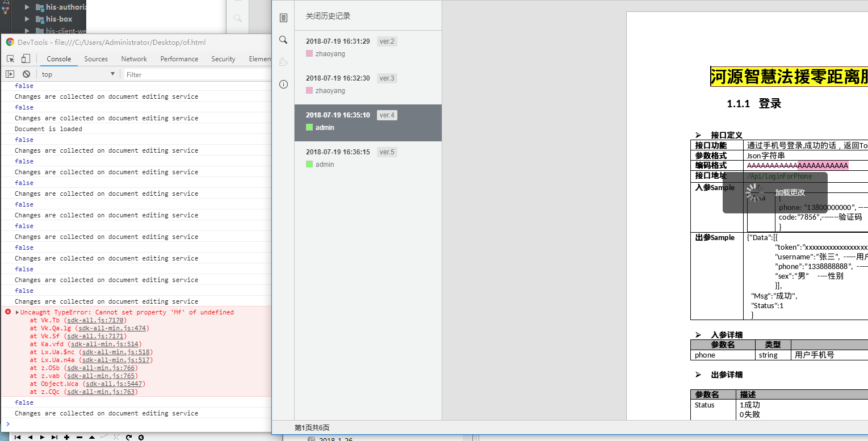868x441 pixels.
Task: Switch to the Performance tab
Action: coord(179,58)
